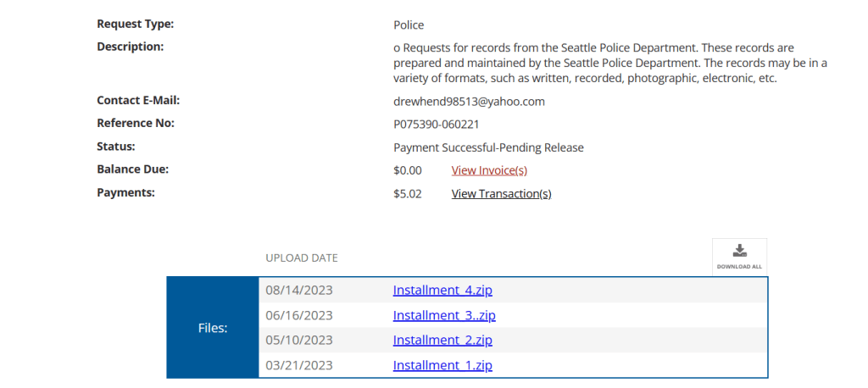Open the View Invoice(s) link
Screen dimensions: 868x388
[489, 170]
